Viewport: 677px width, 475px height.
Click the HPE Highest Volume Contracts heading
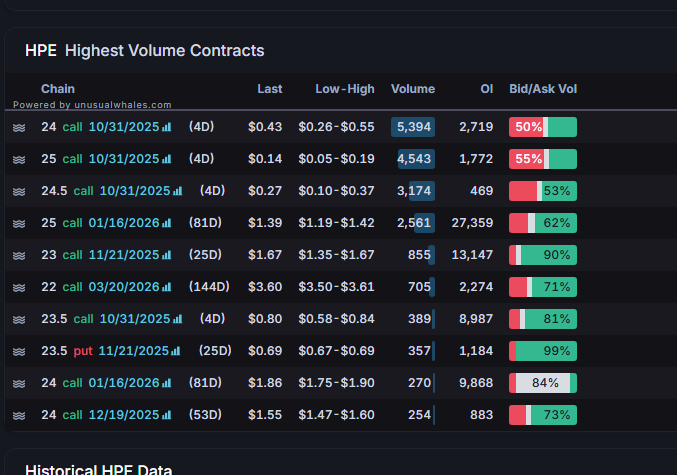tap(145, 51)
